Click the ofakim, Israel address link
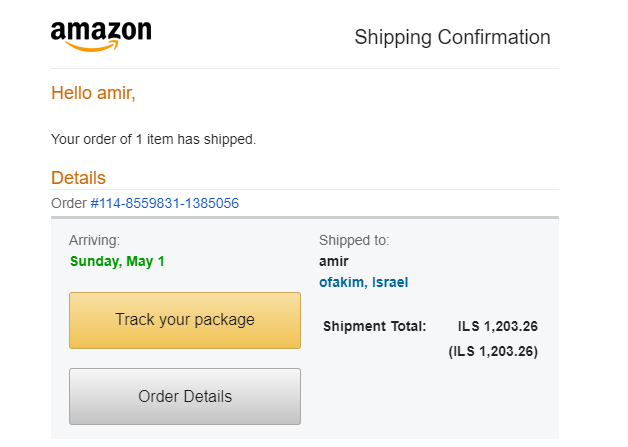Image resolution: width=628 pixels, height=447 pixels. point(363,283)
